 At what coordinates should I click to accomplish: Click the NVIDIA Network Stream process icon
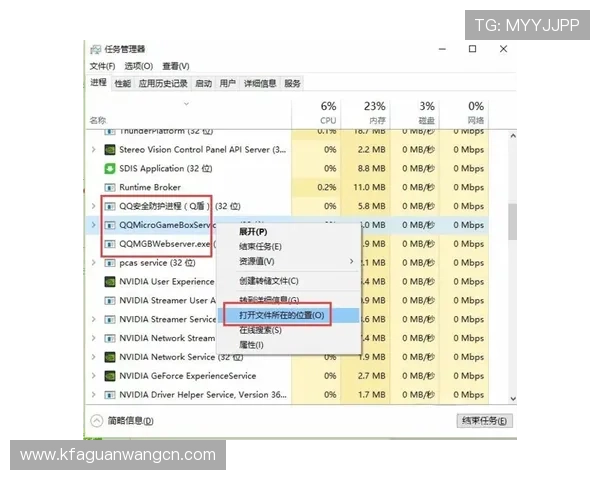pos(110,338)
